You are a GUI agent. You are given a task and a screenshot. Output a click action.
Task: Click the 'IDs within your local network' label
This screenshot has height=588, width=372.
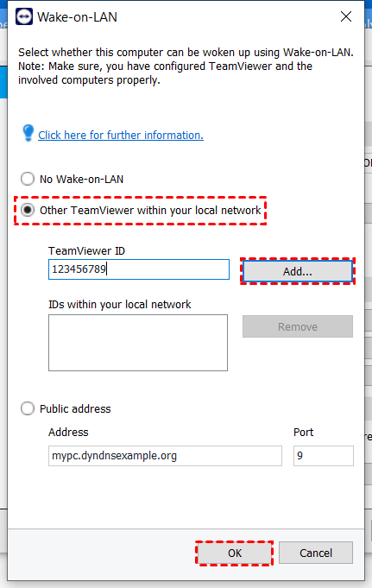pos(120,305)
